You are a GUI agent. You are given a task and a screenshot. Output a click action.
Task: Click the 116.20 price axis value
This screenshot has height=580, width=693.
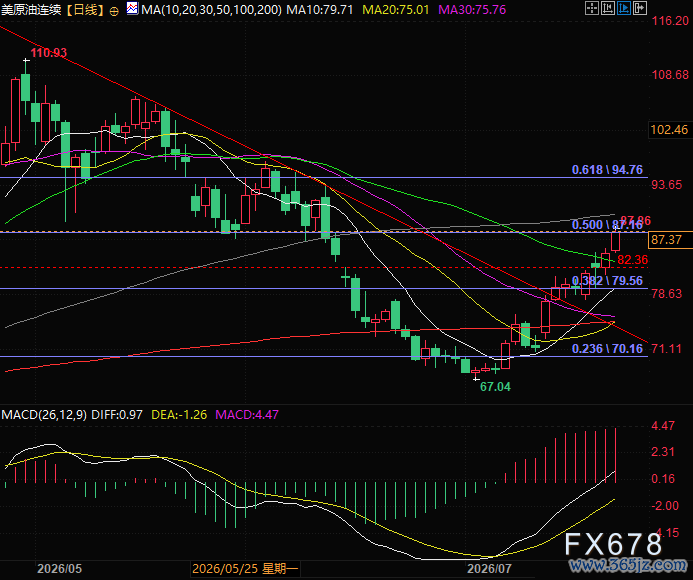pyautogui.click(x=670, y=21)
